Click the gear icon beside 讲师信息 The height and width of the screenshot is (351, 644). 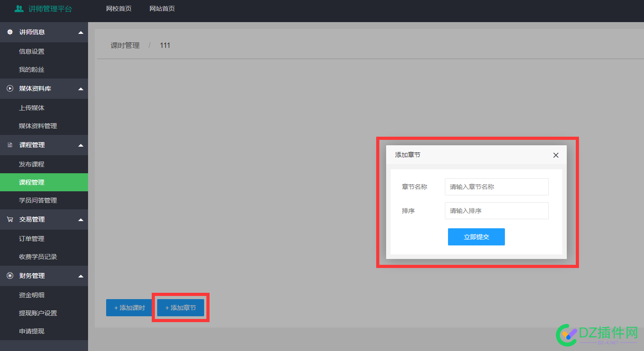pyautogui.click(x=10, y=32)
